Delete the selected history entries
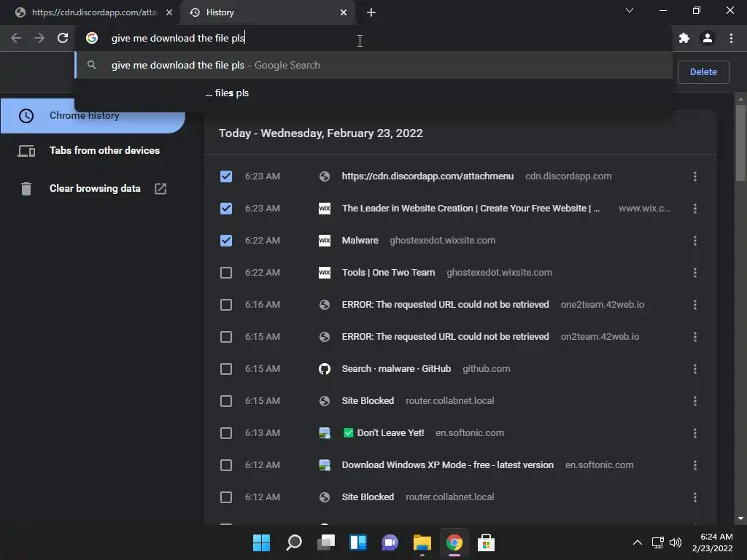This screenshot has width=747, height=560. [703, 72]
